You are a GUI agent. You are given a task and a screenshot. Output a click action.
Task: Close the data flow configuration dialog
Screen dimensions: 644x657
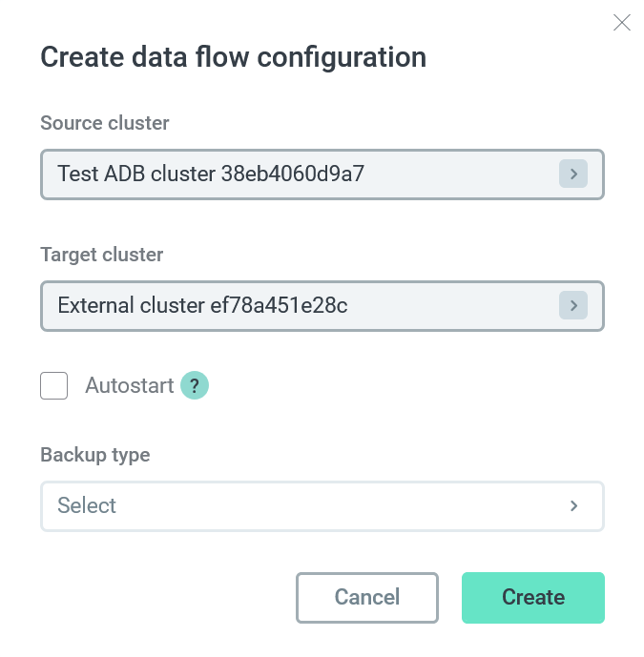622,23
